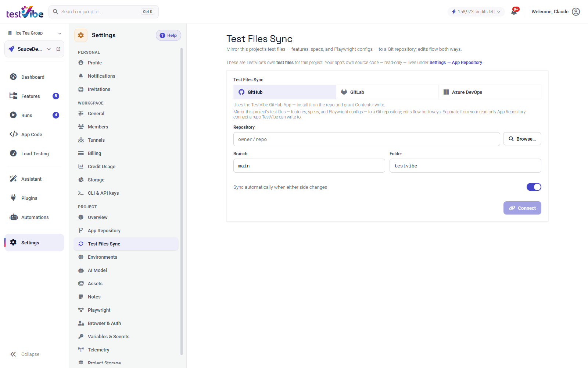This screenshot has height=368, width=588.
Task: Toggle automatic sync switch off
Action: 534,187
